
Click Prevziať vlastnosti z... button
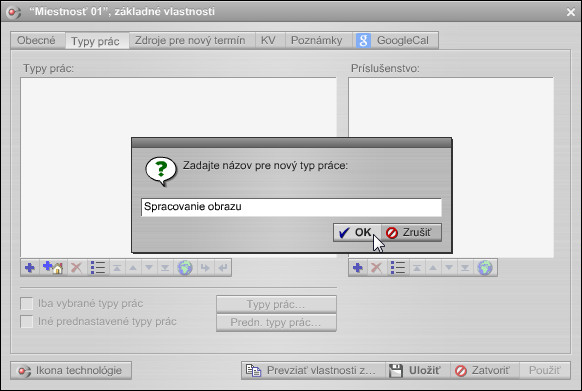click(314, 370)
